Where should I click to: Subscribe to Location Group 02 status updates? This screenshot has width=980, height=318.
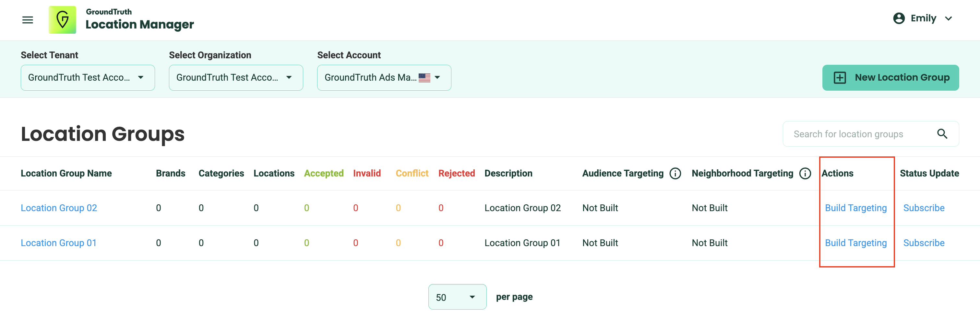[x=924, y=208]
